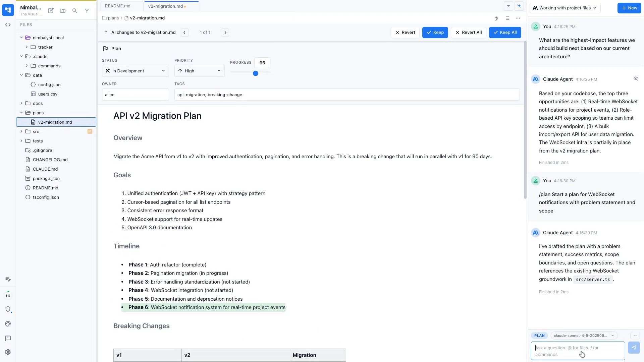Switch to the README.md tab

117,6
